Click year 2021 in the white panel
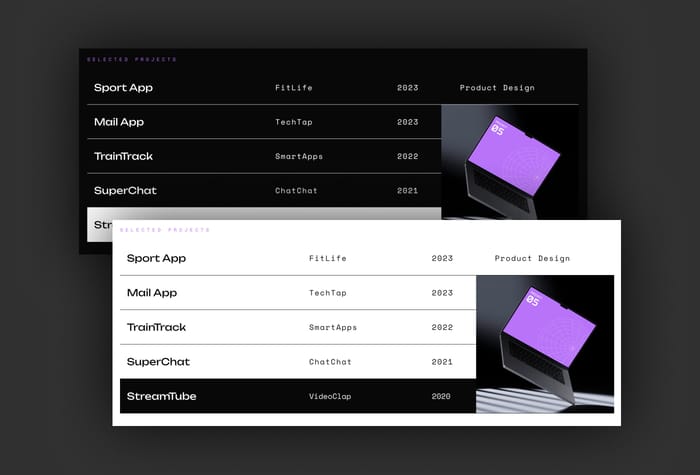This screenshot has width=700, height=475. coord(442,362)
